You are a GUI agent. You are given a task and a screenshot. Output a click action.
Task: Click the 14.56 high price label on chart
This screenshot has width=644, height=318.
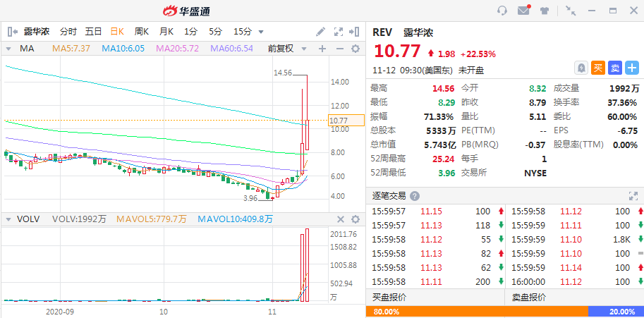pyautogui.click(x=283, y=73)
